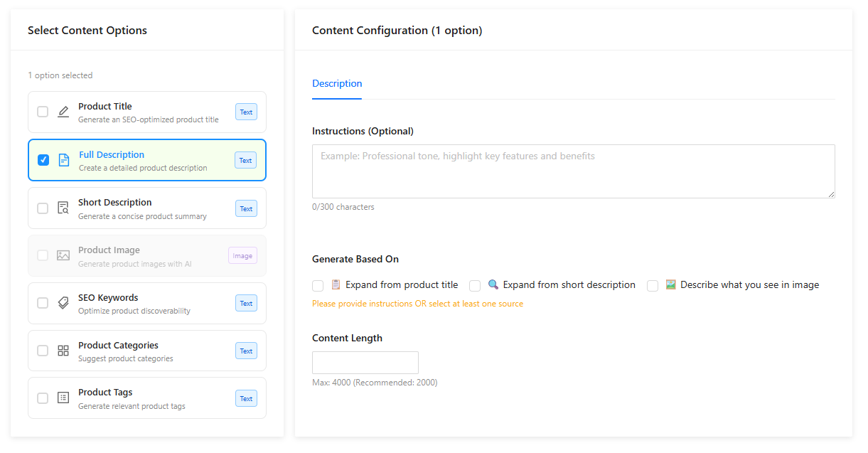Click the Content Length input field
The width and height of the screenshot is (868, 453).
(x=365, y=362)
